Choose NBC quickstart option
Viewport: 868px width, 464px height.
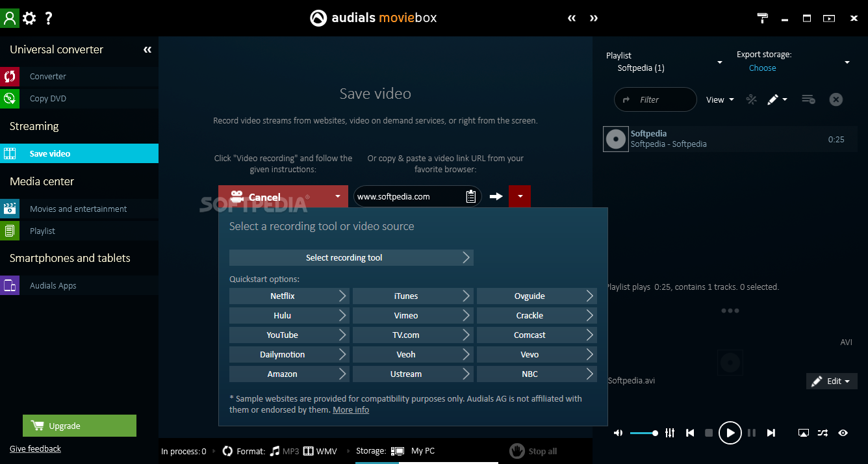pyautogui.click(x=537, y=374)
